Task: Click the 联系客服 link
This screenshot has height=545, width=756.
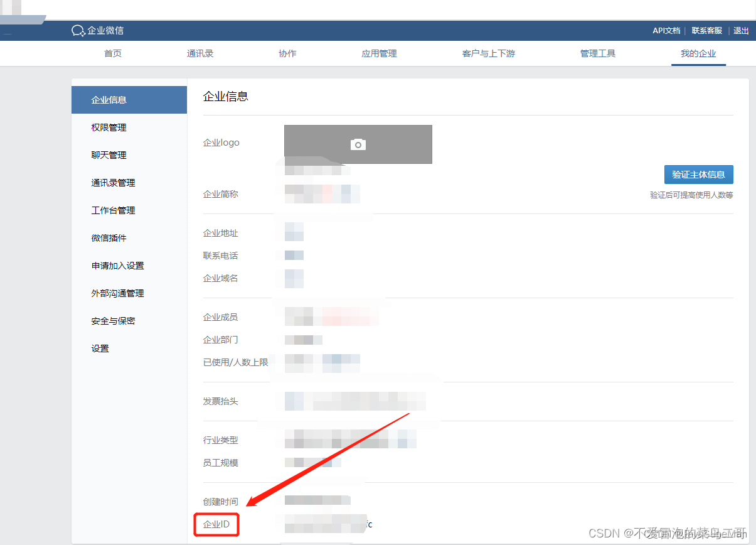Action: [x=707, y=31]
